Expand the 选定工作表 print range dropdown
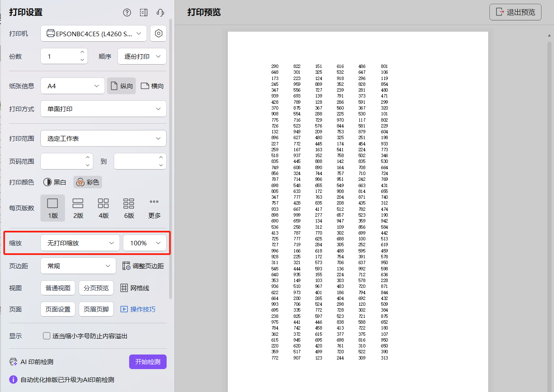 [103, 138]
